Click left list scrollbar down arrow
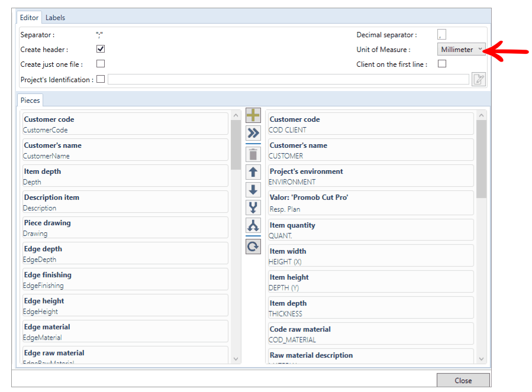532x392 pixels. click(x=236, y=359)
